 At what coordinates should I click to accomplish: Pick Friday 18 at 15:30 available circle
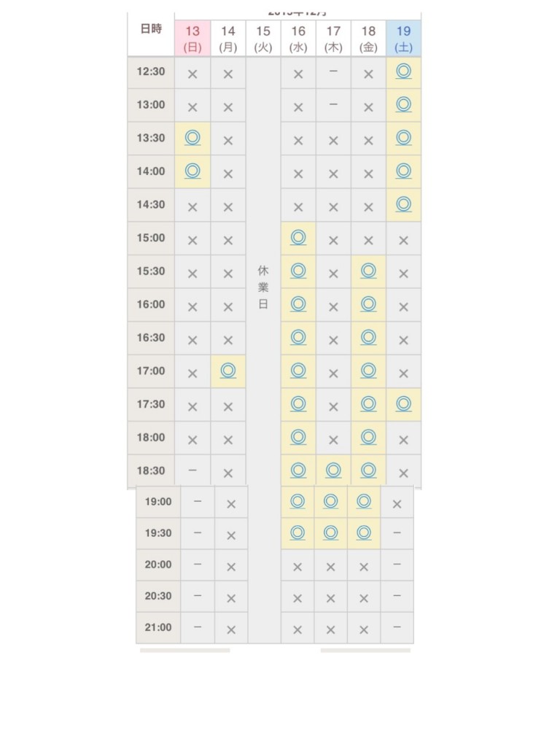pos(368,271)
